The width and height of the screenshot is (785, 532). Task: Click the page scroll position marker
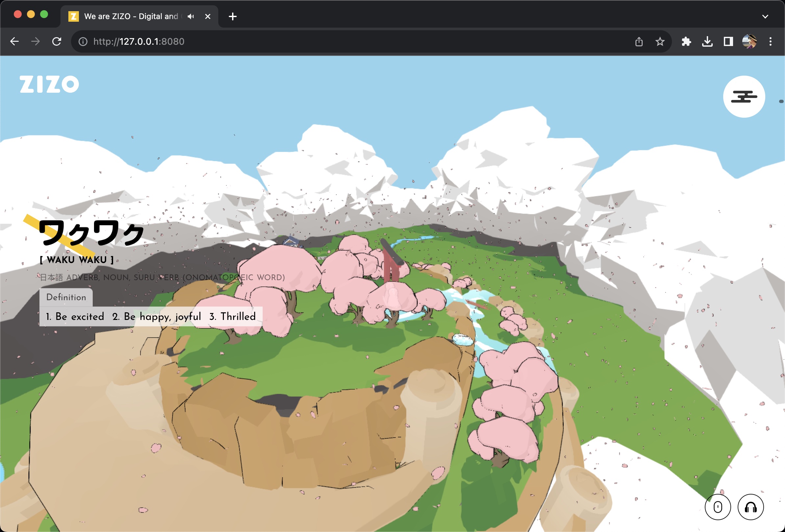pos(781,101)
